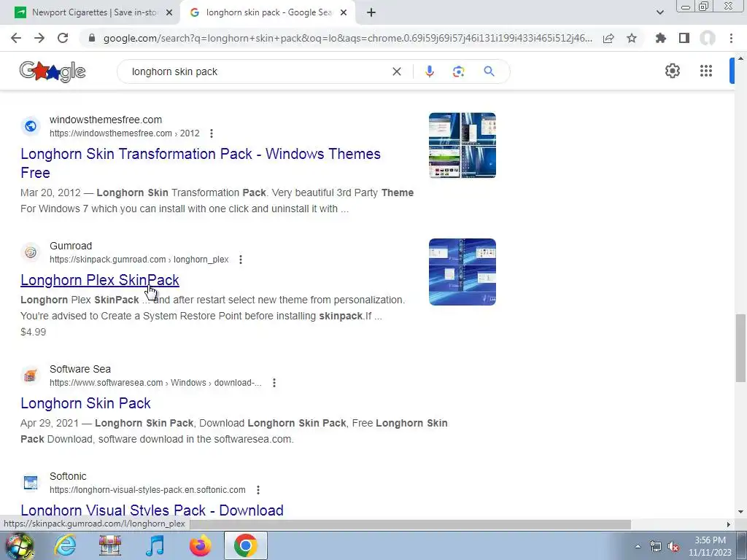Click the Google holiday logo
This screenshot has width=747, height=560.
(53, 71)
